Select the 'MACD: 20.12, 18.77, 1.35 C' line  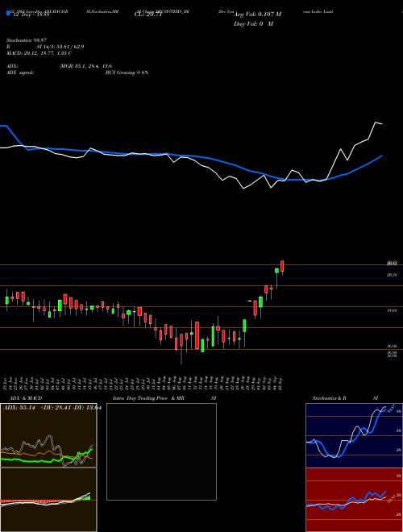tap(39, 53)
